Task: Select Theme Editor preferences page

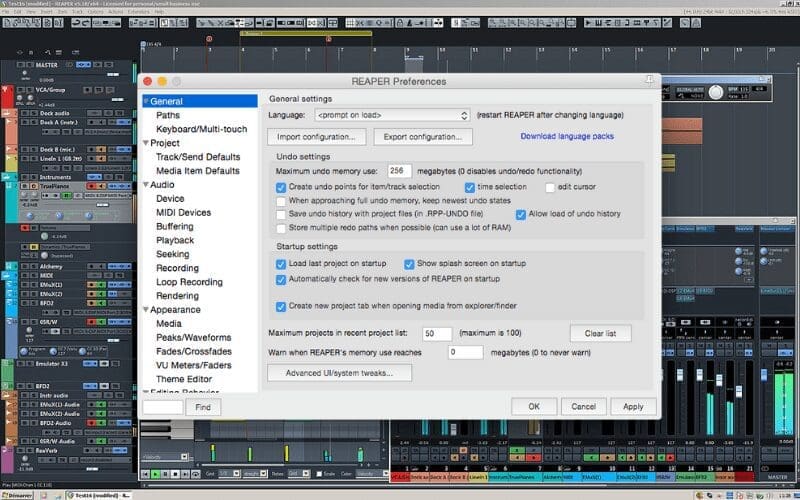Action: (184, 379)
